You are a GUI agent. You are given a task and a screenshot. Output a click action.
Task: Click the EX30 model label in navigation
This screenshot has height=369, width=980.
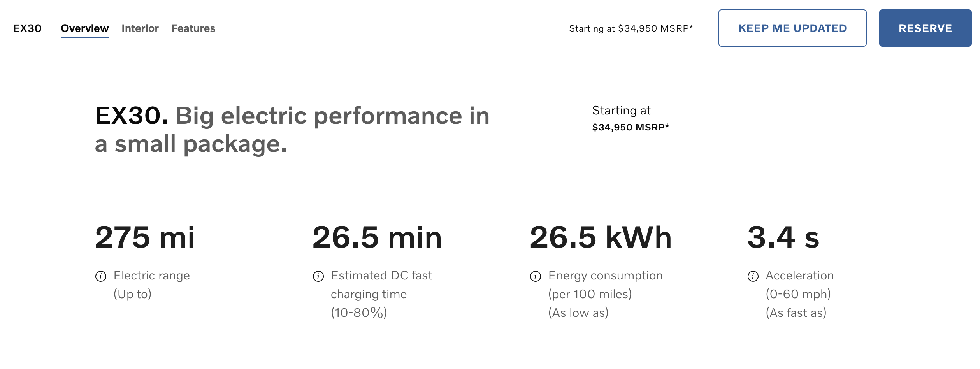[x=27, y=28]
